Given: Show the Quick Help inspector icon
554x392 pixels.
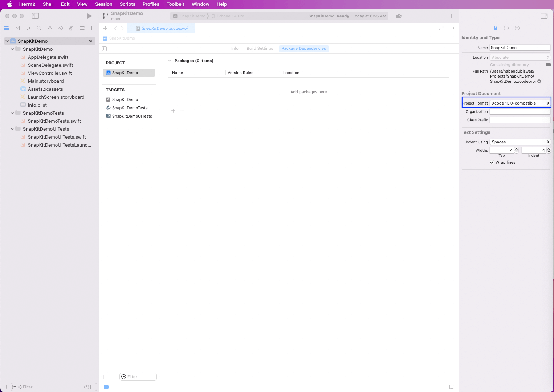Looking at the screenshot, I should point(517,28).
